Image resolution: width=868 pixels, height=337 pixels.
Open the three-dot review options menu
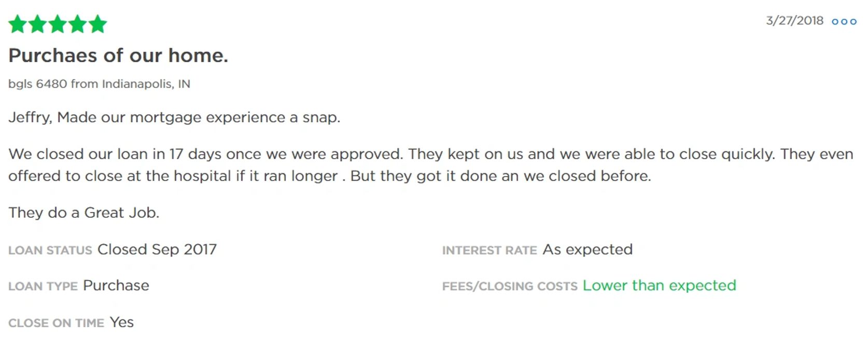pos(844,22)
